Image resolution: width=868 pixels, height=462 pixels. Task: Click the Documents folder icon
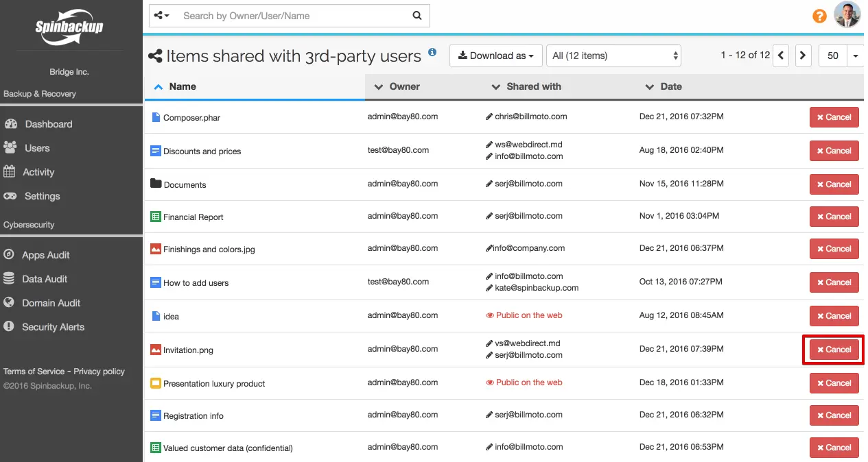click(x=156, y=184)
